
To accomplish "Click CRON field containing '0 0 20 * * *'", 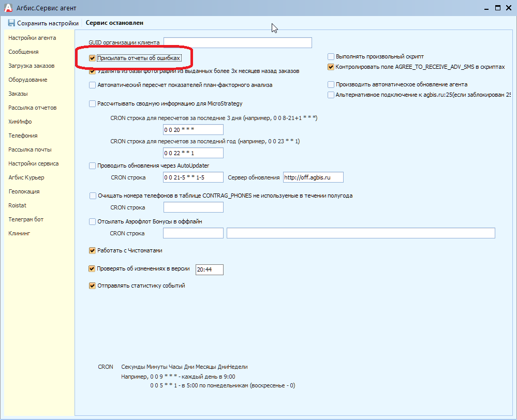I will pos(193,129).
